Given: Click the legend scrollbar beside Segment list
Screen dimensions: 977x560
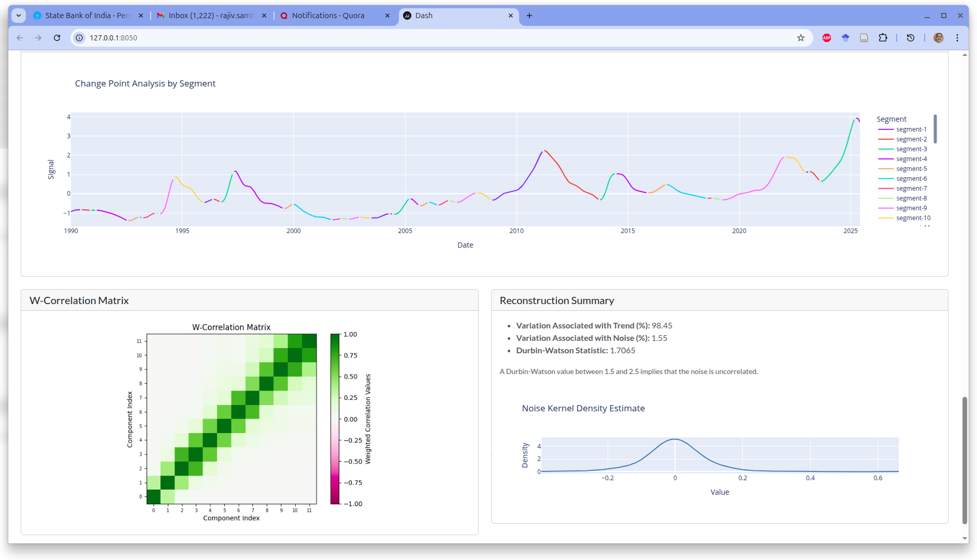Looking at the screenshot, I should coord(935,129).
